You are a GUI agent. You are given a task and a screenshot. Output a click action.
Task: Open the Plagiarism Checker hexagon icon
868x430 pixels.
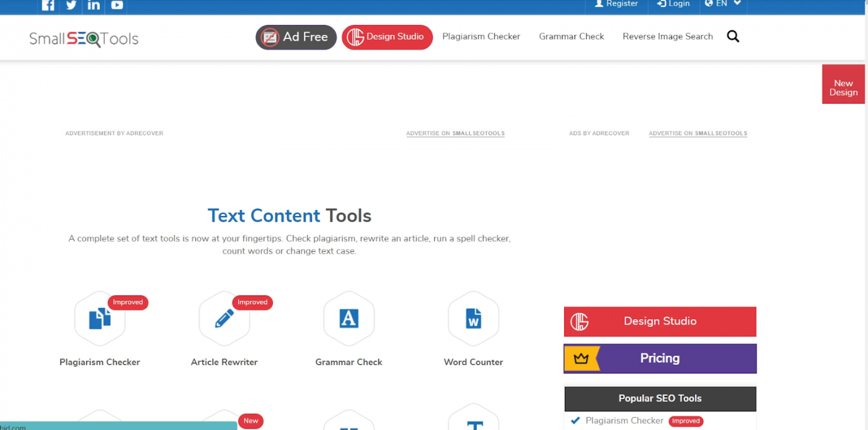(100, 319)
